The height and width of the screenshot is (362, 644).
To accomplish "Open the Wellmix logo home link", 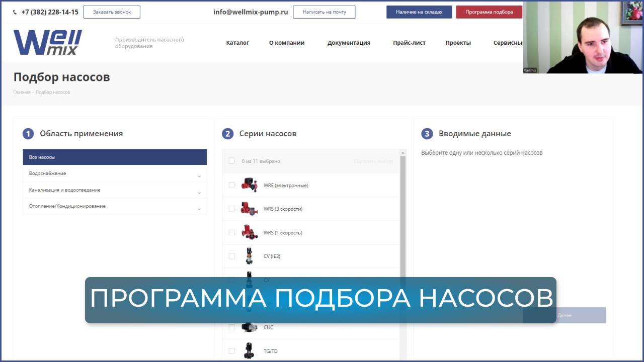I will point(47,42).
